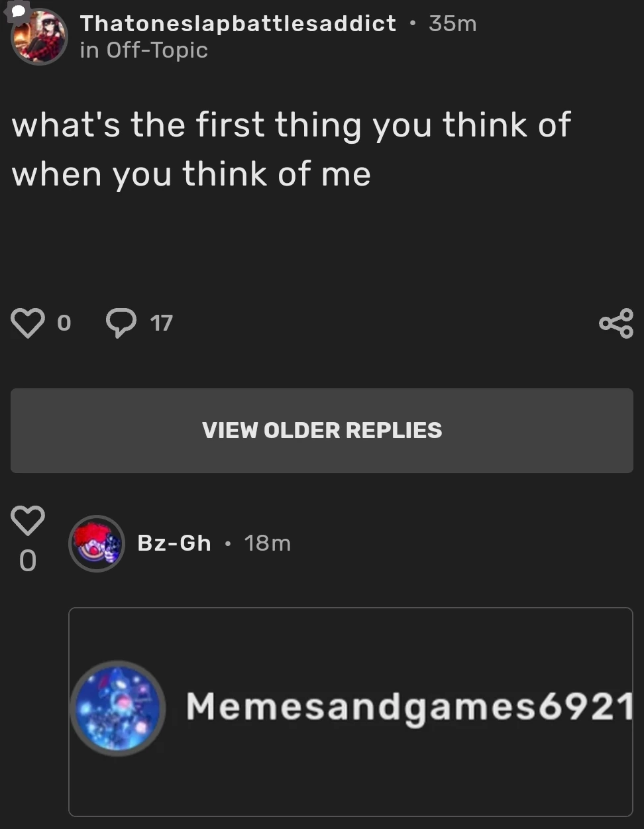Click the Thatoneslapbattlesaddict username
This screenshot has width=644, height=829.
[x=238, y=24]
